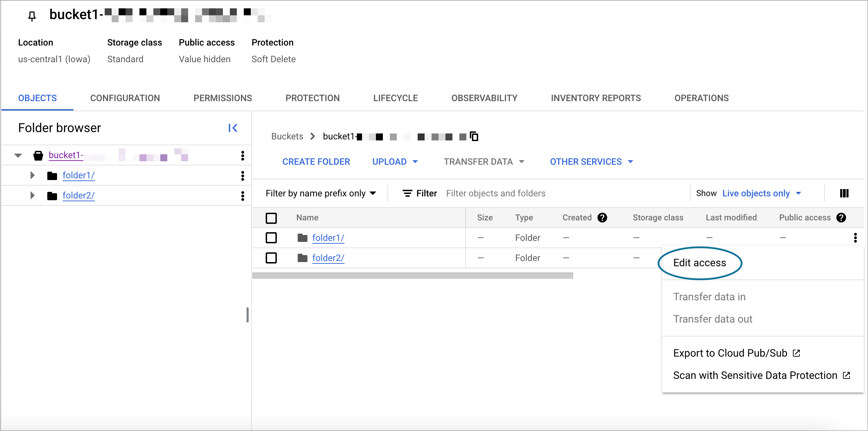The image size is (868, 431).
Task: Open Filter by name prefix dropdown
Action: [x=322, y=193]
